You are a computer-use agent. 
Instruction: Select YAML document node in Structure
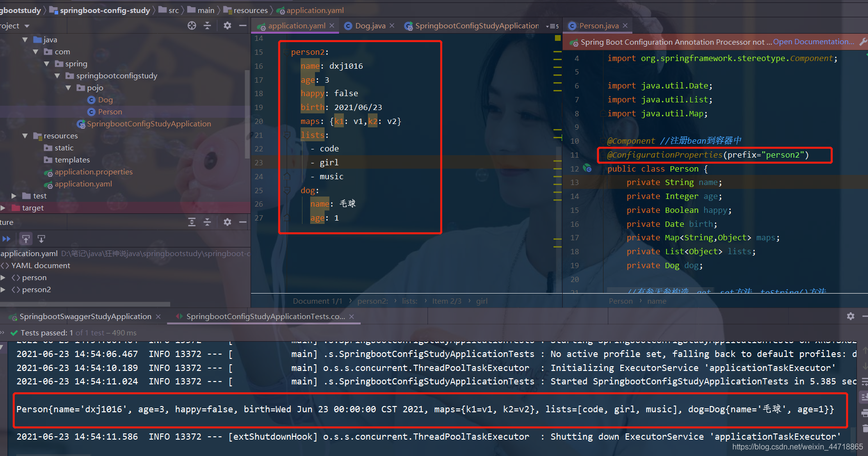[36, 266]
